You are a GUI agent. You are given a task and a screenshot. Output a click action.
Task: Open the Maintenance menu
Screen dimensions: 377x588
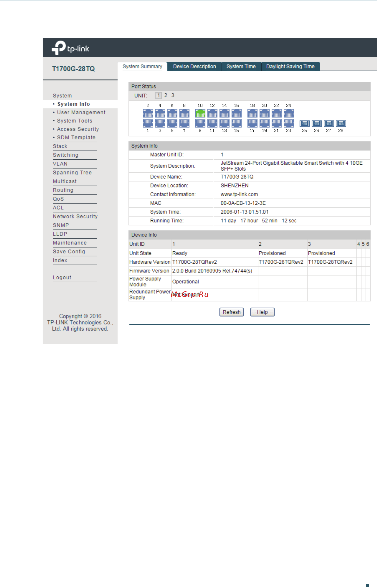tap(70, 243)
